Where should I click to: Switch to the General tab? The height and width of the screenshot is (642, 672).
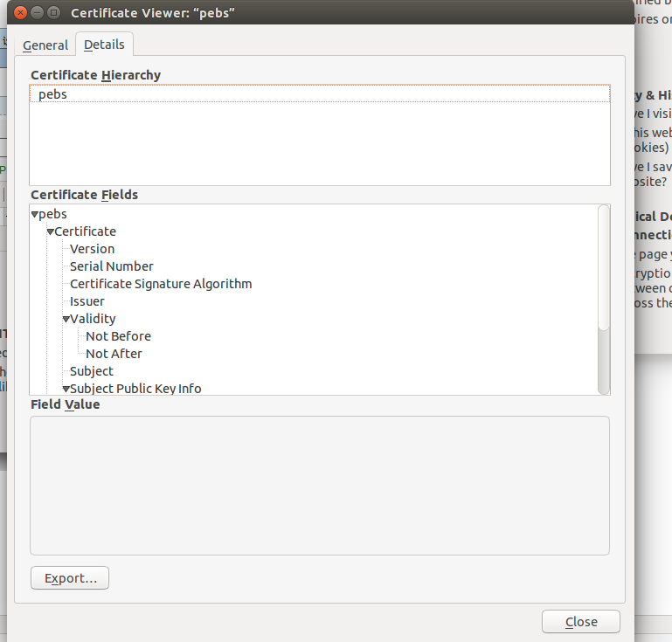pyautogui.click(x=45, y=45)
